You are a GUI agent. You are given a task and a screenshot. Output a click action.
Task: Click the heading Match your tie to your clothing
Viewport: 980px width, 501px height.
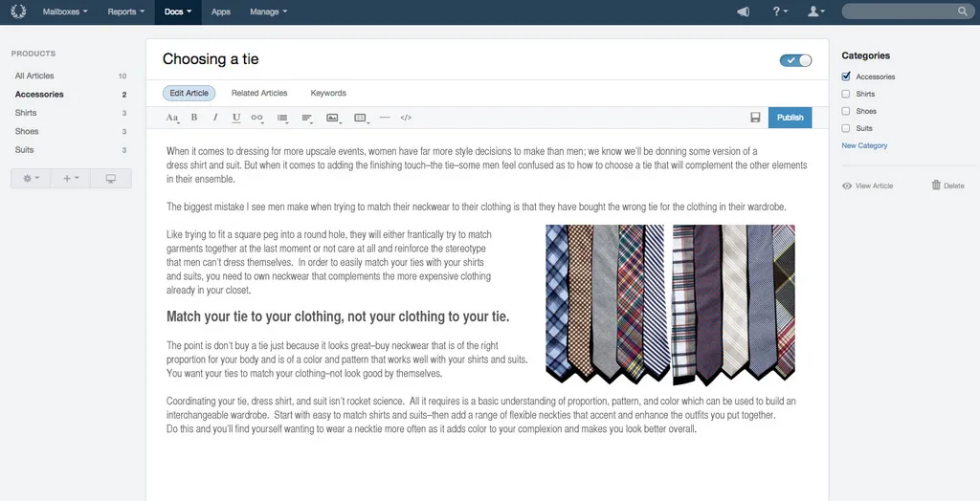point(338,316)
